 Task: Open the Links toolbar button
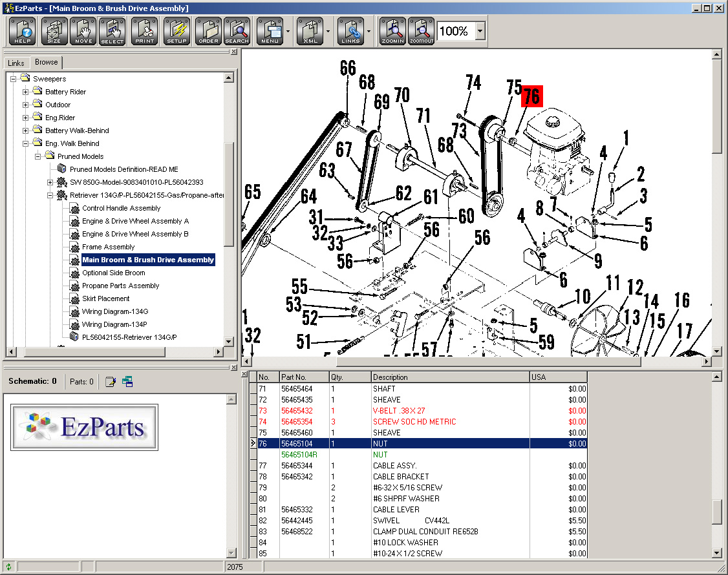click(350, 31)
